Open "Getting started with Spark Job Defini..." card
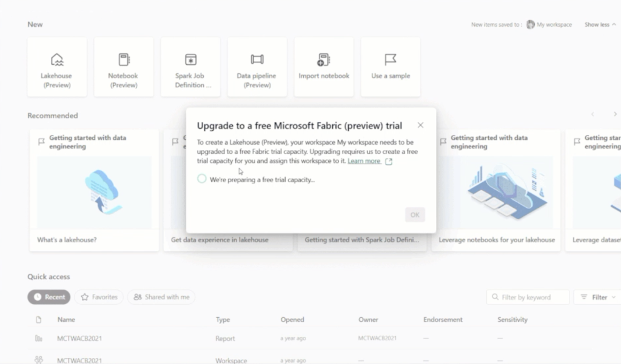Viewport: 621px width, 364px height. (x=362, y=240)
